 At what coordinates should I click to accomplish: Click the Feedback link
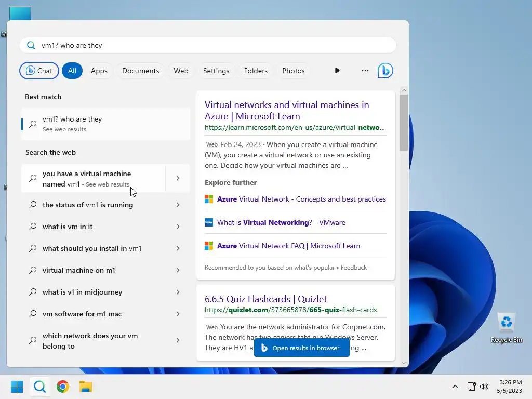click(x=353, y=268)
